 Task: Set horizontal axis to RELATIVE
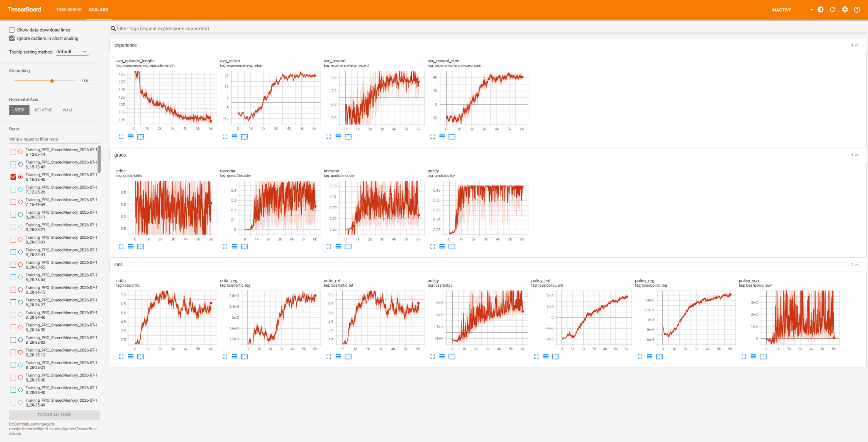click(44, 110)
